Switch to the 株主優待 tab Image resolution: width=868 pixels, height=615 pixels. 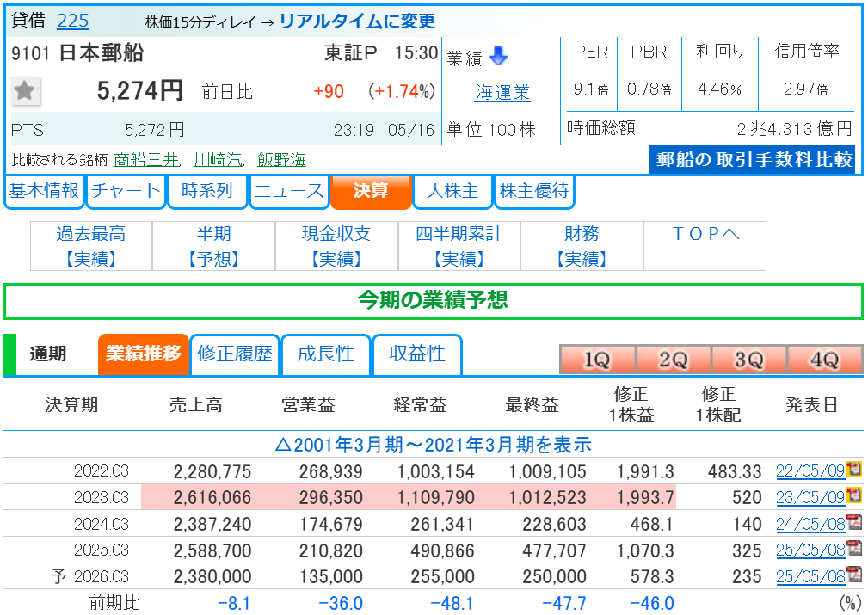pos(534,192)
